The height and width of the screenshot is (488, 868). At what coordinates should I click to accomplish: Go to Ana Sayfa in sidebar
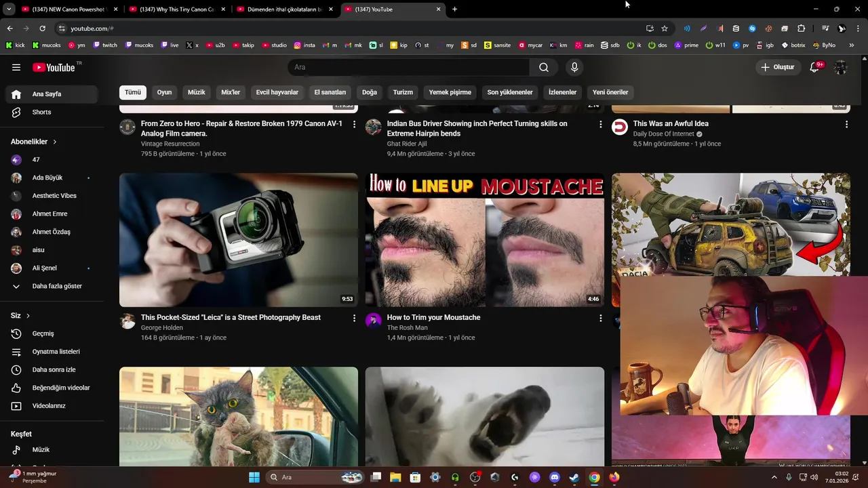(x=52, y=94)
